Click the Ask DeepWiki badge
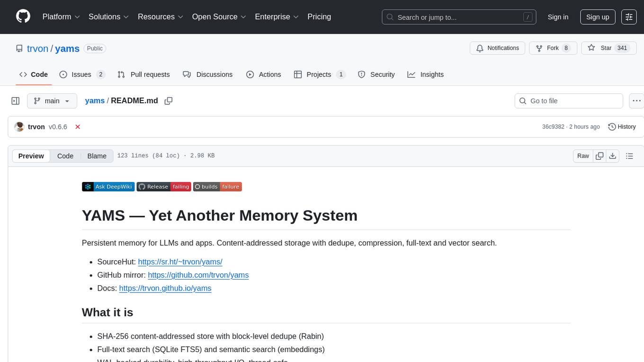644x362 pixels. coord(108,187)
